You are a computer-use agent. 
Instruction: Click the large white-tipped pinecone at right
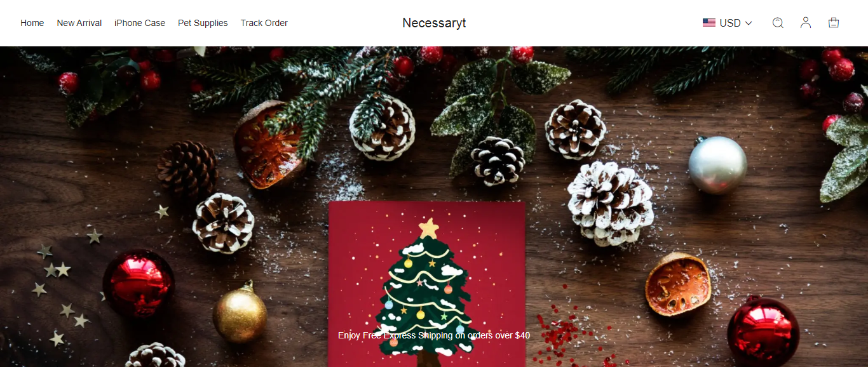click(x=610, y=203)
